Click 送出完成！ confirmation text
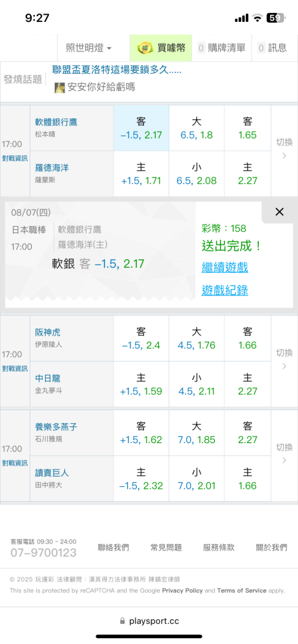 (x=232, y=246)
